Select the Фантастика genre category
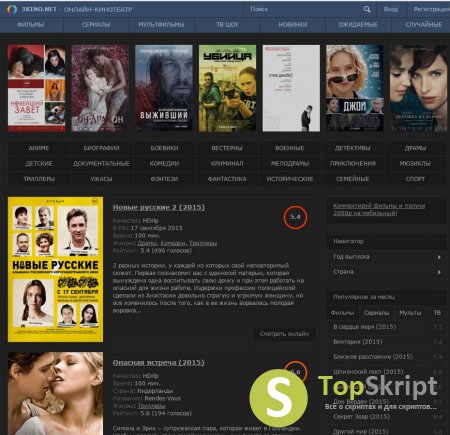The image size is (450, 435). click(227, 179)
